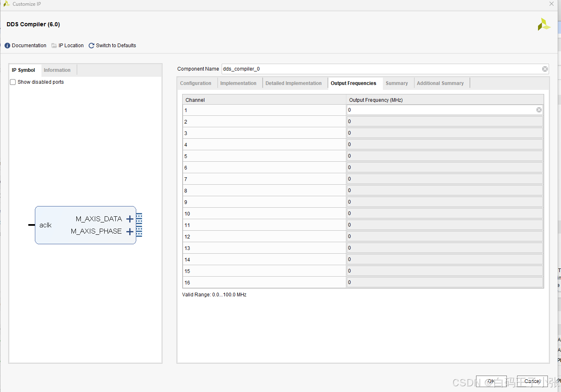Click channel 3 output frequency field
The image size is (561, 392).
click(x=445, y=133)
